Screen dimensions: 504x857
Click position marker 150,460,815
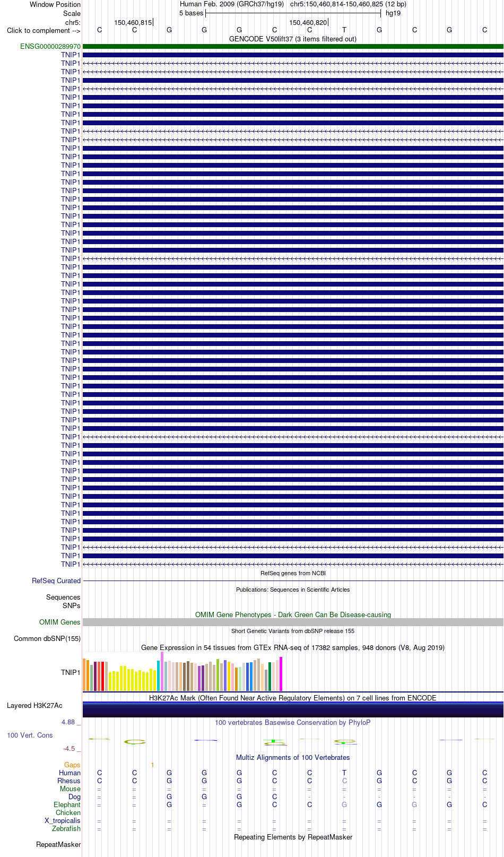[x=133, y=22]
